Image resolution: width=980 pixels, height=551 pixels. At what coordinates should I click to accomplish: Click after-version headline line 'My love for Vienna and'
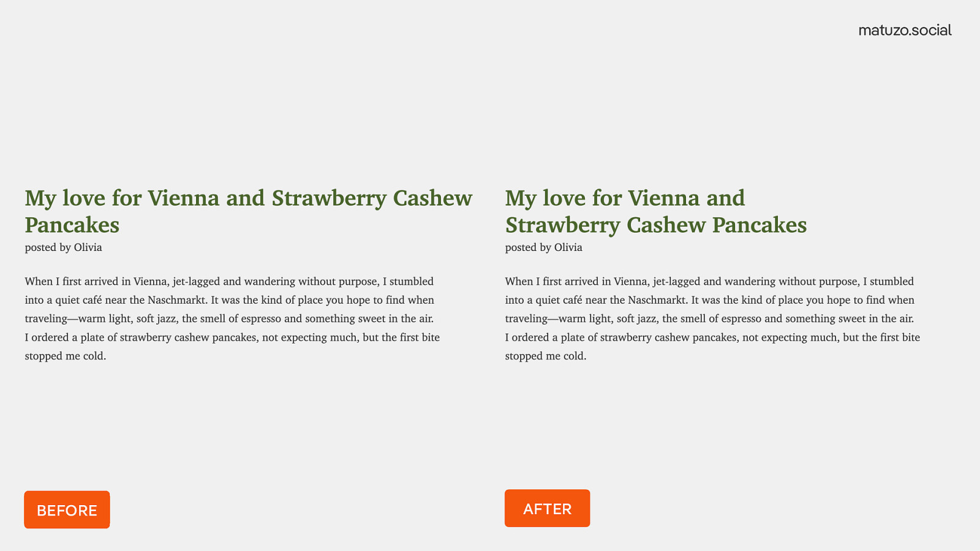coord(625,198)
